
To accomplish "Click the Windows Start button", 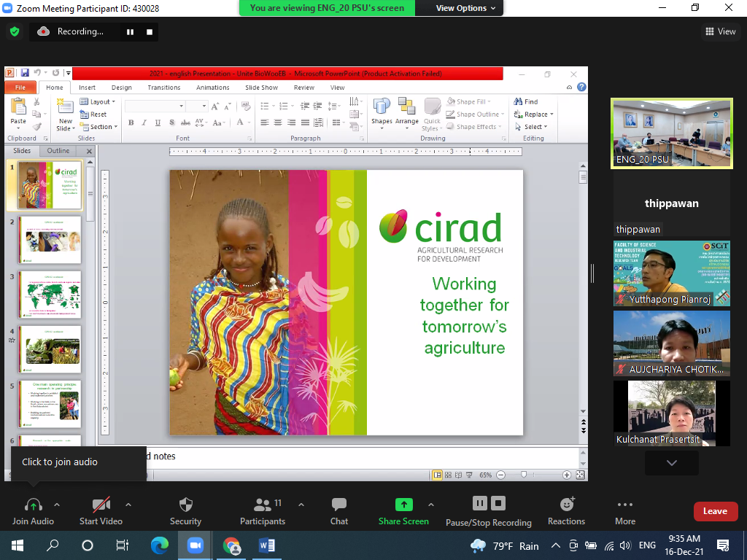I will [x=18, y=545].
